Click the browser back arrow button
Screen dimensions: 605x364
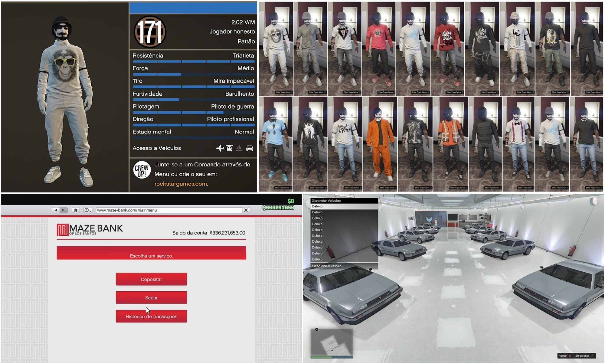coord(56,210)
